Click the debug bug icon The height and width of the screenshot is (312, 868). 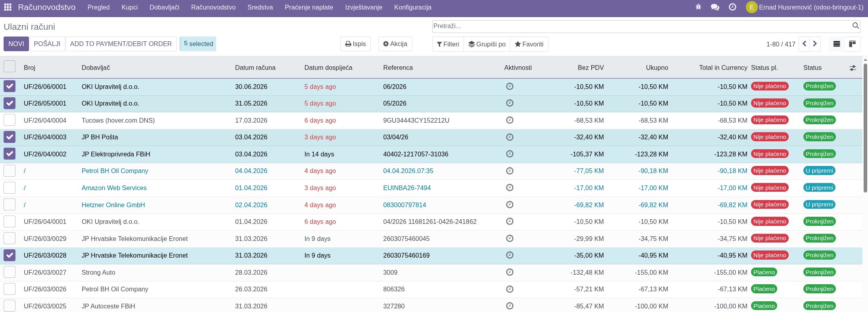(x=698, y=7)
